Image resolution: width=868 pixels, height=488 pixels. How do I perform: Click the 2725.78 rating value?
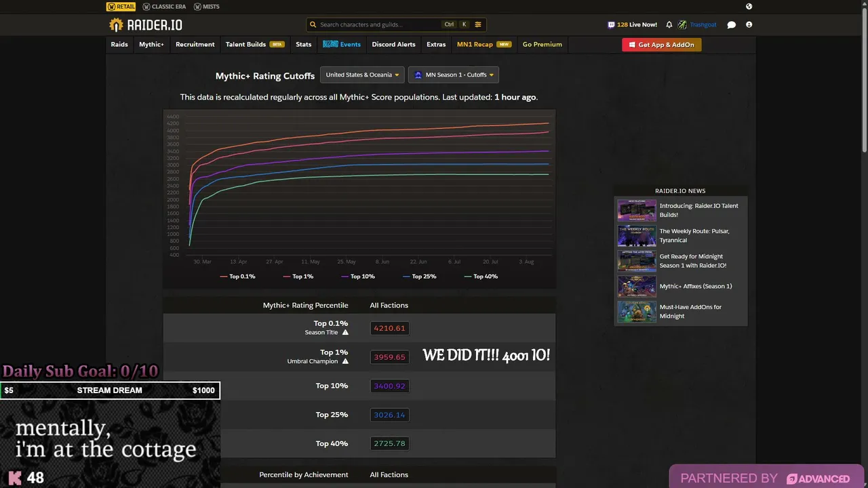389,443
